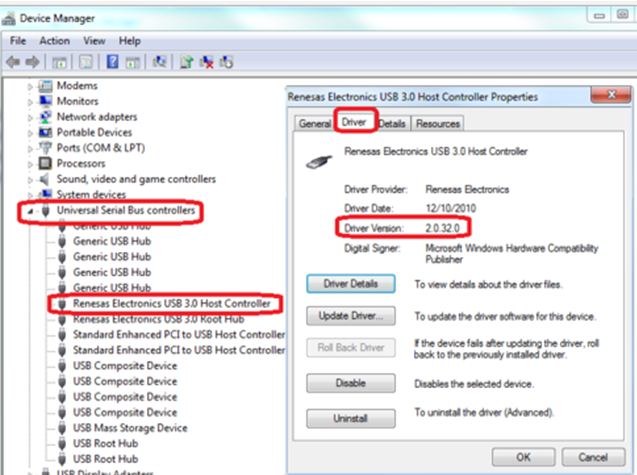Click the Driver Details button
Image resolution: width=637 pixels, height=475 pixels.
pyautogui.click(x=351, y=284)
